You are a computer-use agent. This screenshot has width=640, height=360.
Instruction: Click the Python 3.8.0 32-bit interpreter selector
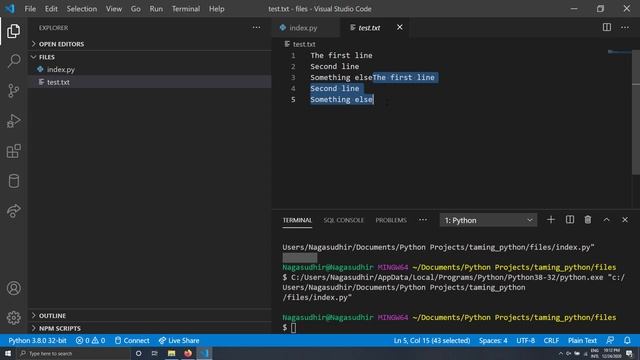(37, 340)
